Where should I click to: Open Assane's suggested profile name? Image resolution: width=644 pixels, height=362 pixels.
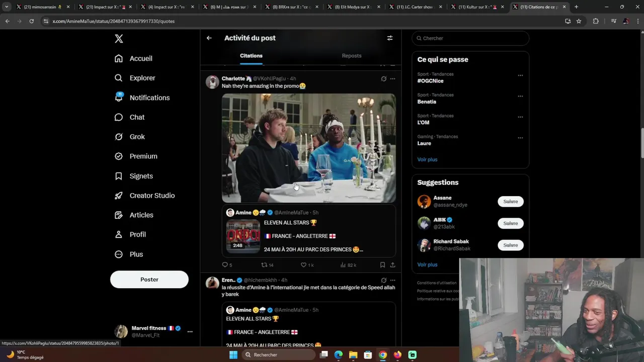pos(442,198)
